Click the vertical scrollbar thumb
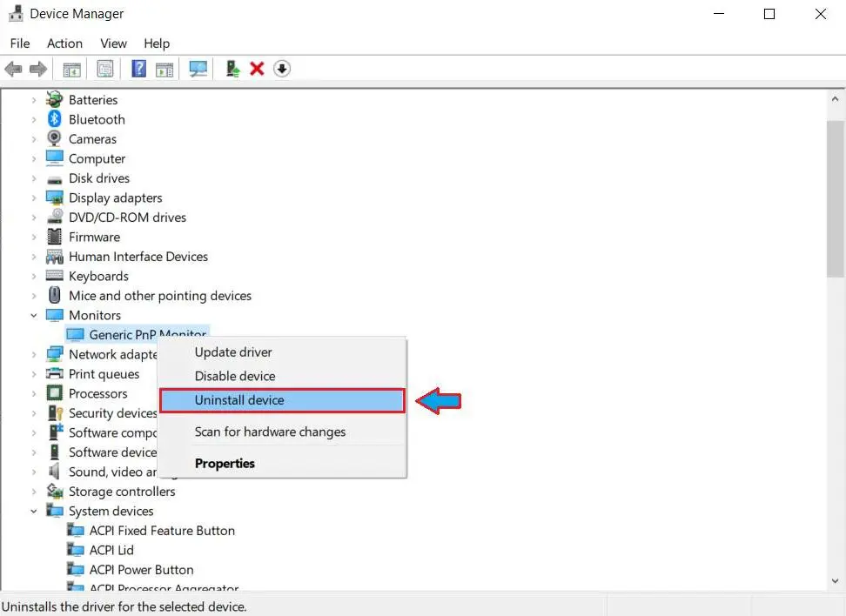The image size is (846, 616). point(836,199)
